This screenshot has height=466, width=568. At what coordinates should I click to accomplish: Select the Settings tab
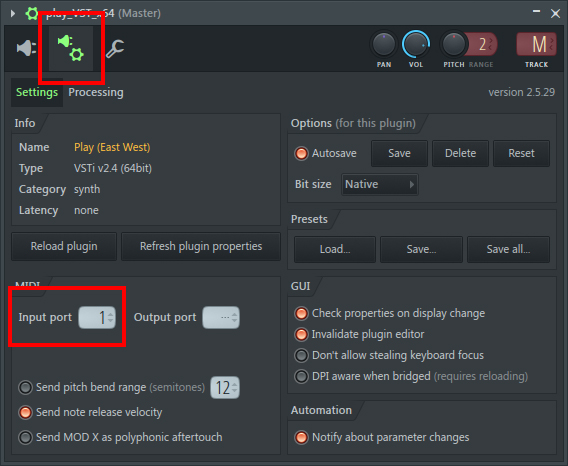click(x=37, y=92)
